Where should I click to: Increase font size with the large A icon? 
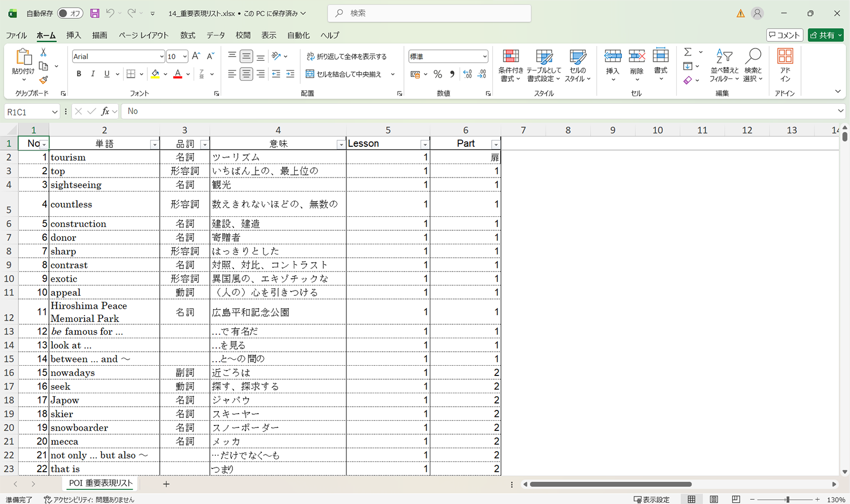coord(196,56)
